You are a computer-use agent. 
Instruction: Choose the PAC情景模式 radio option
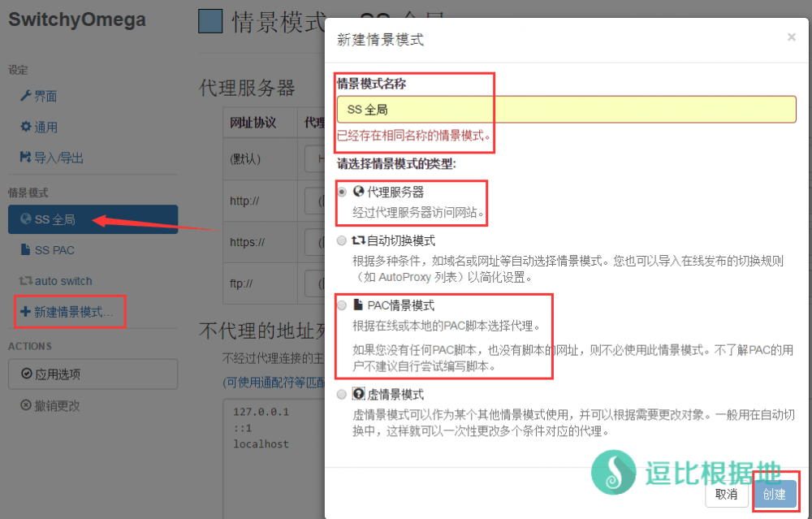point(342,305)
